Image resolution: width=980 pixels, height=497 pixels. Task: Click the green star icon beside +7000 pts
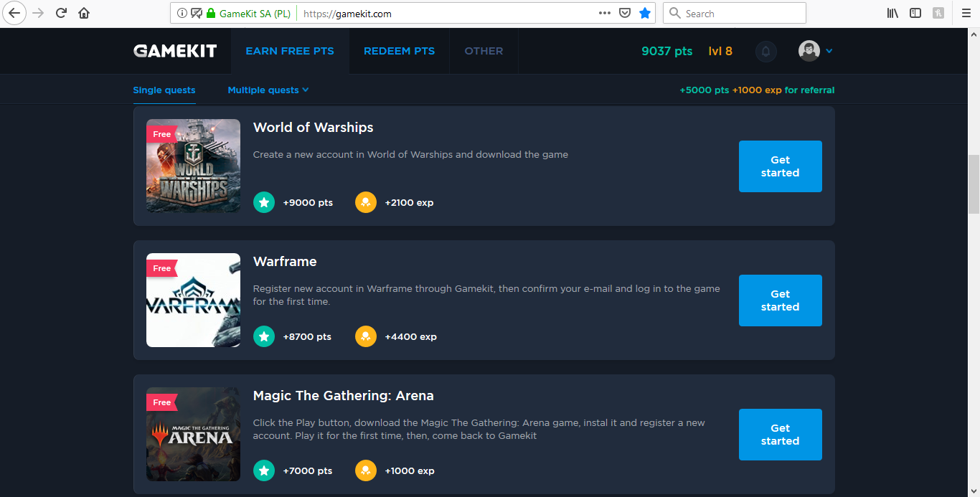pos(264,471)
